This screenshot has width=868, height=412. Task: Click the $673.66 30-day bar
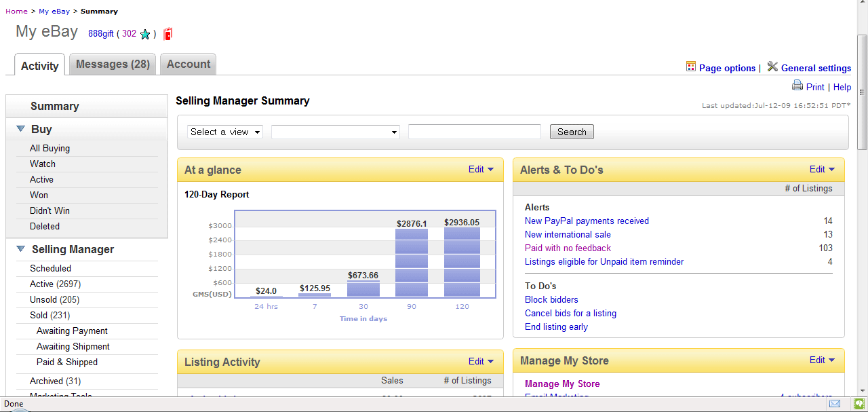click(x=363, y=289)
